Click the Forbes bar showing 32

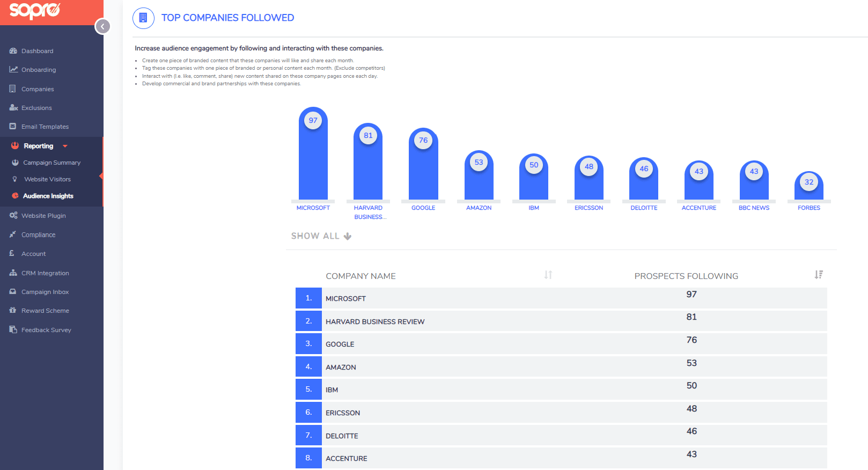(809, 186)
